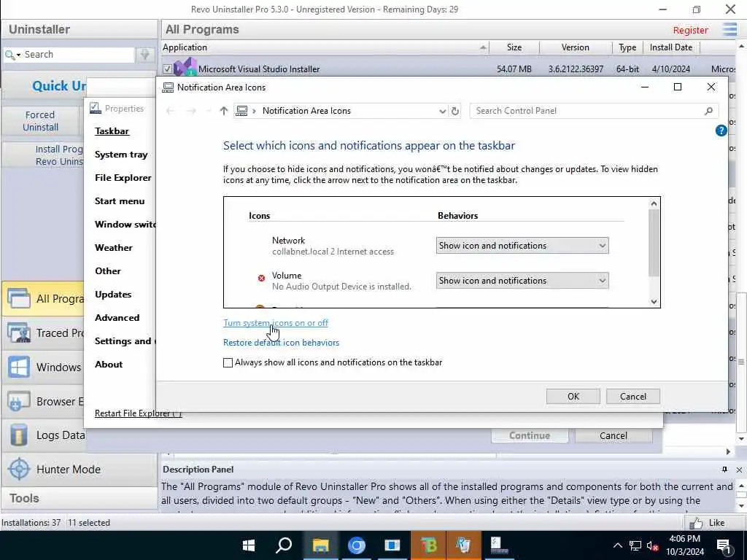Click the muted volume tray icon
The width and height of the screenshot is (747, 560).
pyautogui.click(x=652, y=545)
